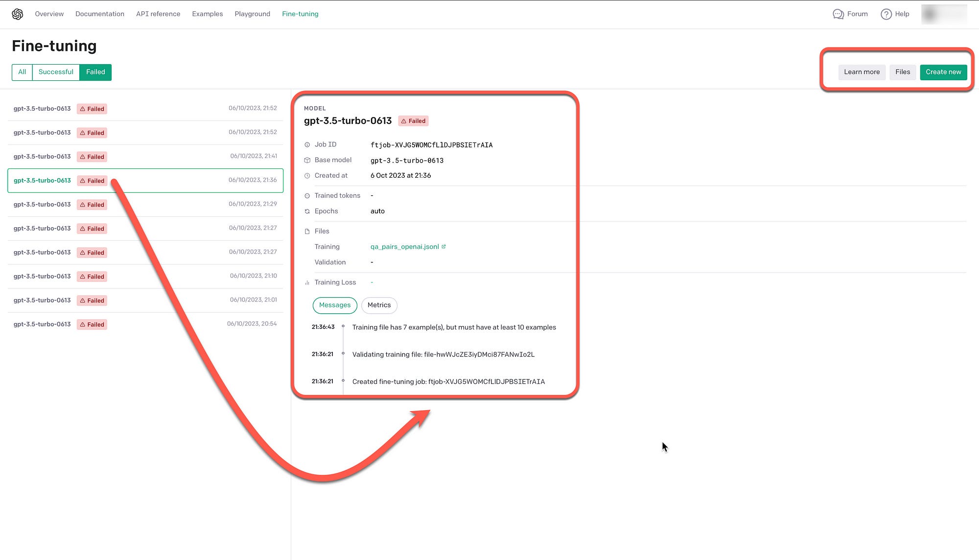Open the Files button
The height and width of the screenshot is (560, 979).
point(902,72)
